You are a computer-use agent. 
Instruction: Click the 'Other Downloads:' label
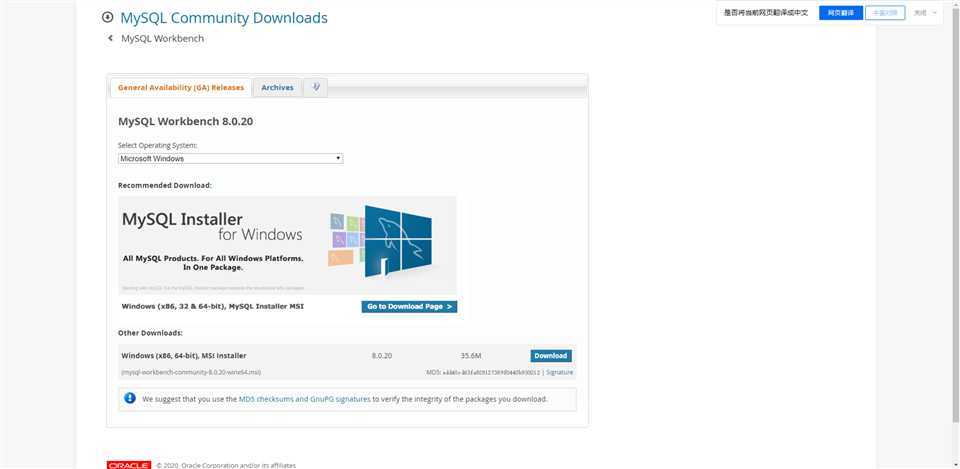pos(150,333)
